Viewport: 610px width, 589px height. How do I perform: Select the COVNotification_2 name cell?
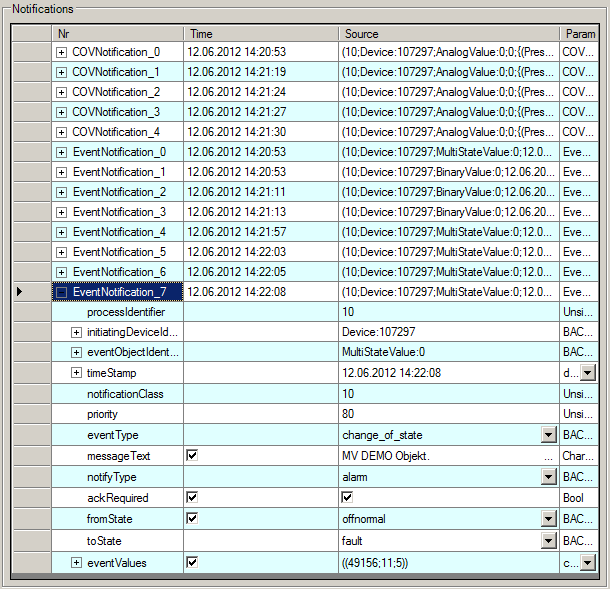click(117, 92)
